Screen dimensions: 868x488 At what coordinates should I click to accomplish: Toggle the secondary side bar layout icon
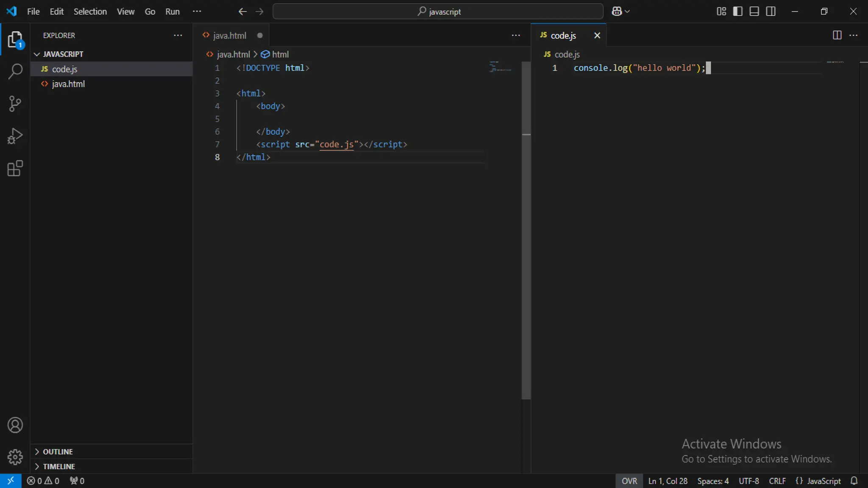(771, 11)
